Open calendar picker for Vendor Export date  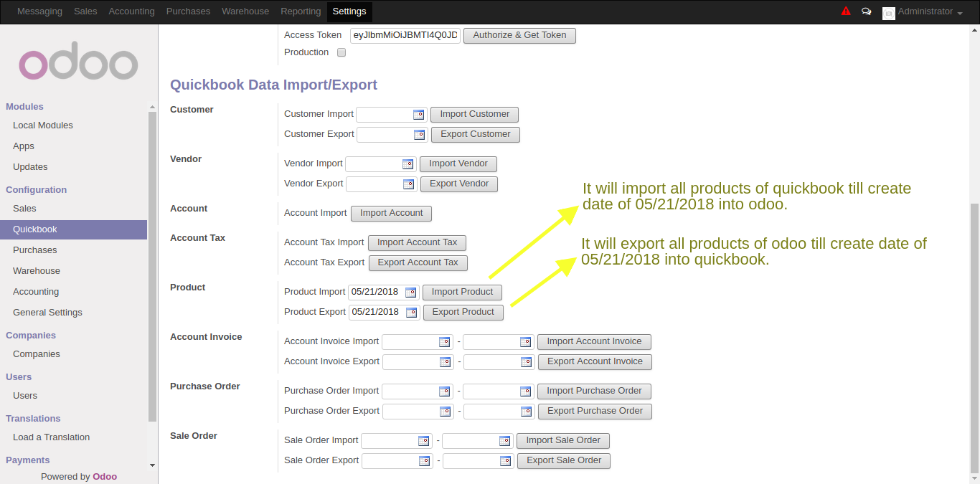[408, 184]
